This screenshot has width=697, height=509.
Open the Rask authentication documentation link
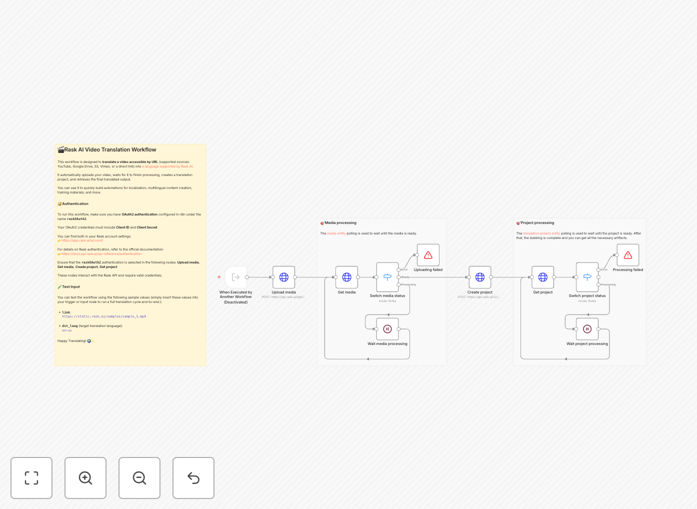pos(100,254)
